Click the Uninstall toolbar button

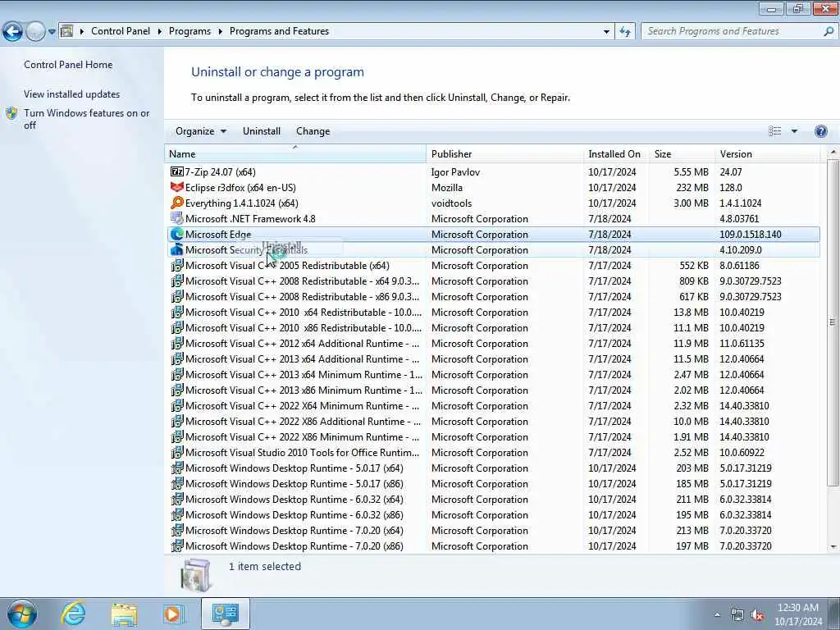point(262,131)
